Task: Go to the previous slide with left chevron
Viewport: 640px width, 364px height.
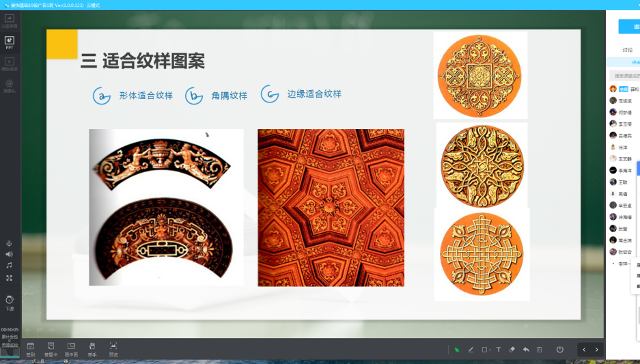Action: pyautogui.click(x=584, y=350)
